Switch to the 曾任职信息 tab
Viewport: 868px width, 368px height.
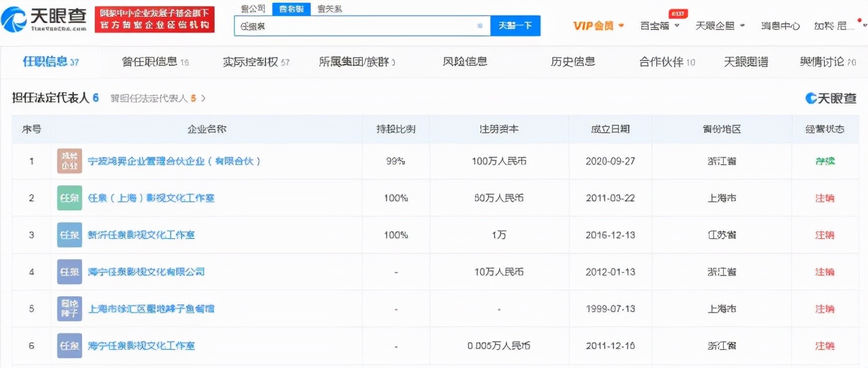coord(155,62)
